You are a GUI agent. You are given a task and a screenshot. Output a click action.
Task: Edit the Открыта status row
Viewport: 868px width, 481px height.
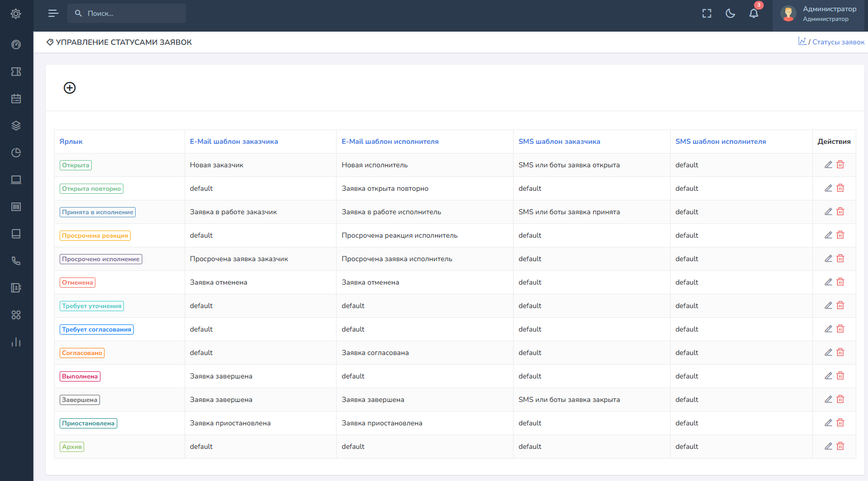tap(828, 165)
